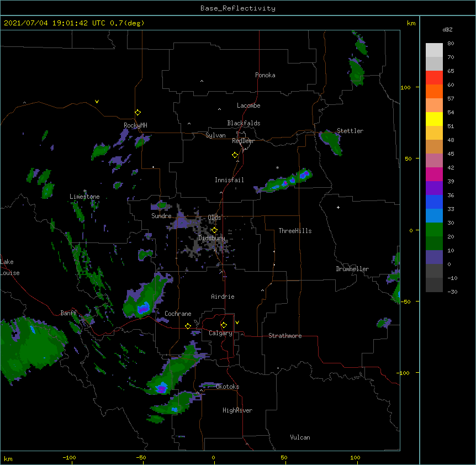Click the yellow diamond marker below Cochrane

coord(188,326)
